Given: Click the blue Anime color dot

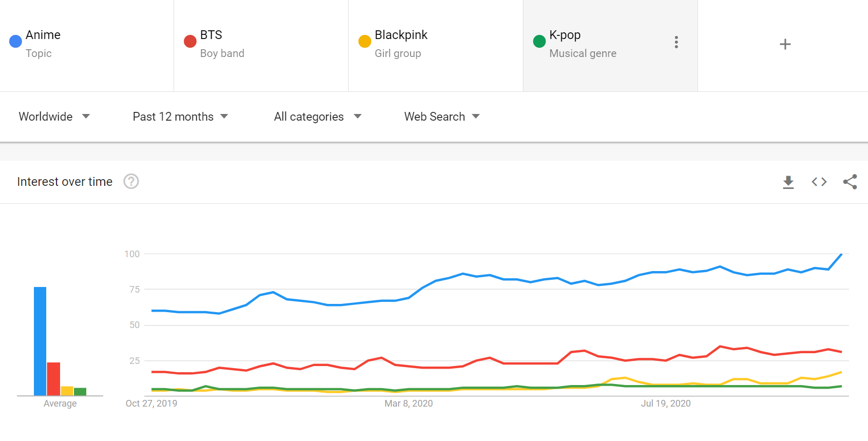Looking at the screenshot, I should point(16,41).
